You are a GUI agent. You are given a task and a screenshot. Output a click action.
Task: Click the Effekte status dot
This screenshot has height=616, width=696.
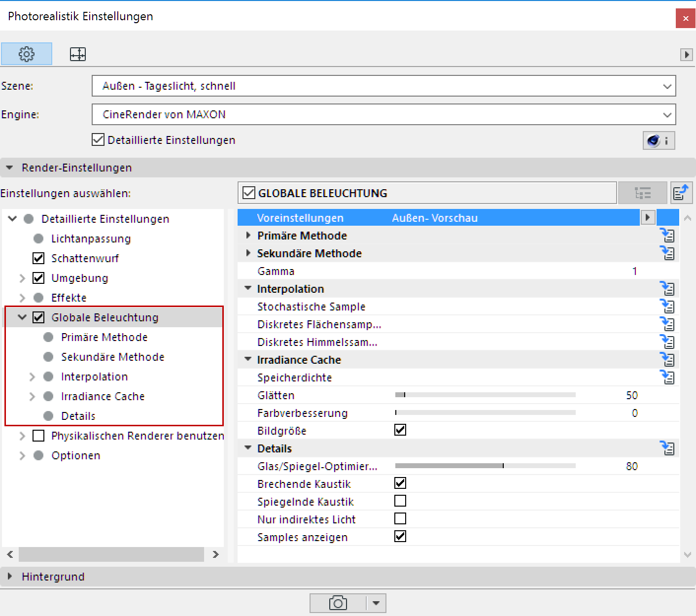(38, 298)
